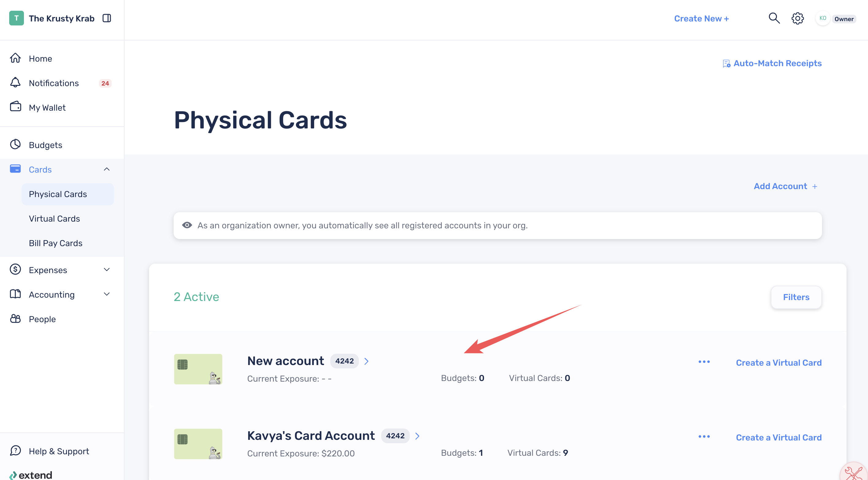Open the Help & Support chat icon
The height and width of the screenshot is (480, 868).
coord(15,451)
